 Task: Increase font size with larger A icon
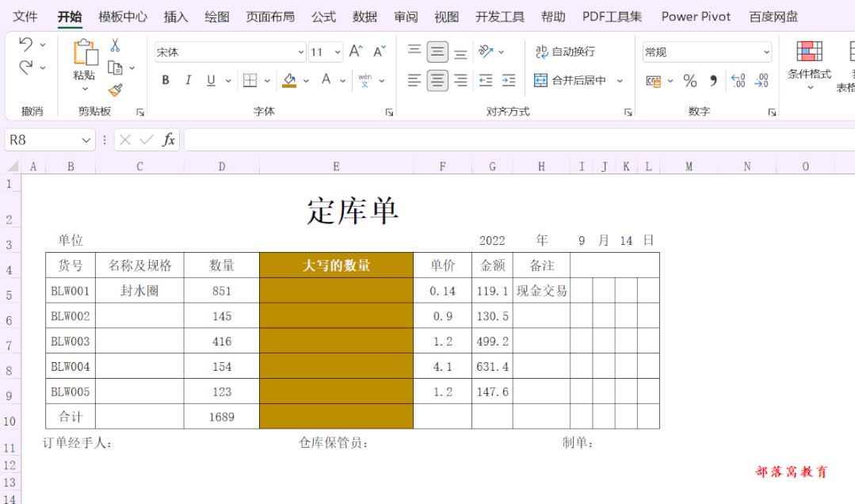click(x=356, y=52)
